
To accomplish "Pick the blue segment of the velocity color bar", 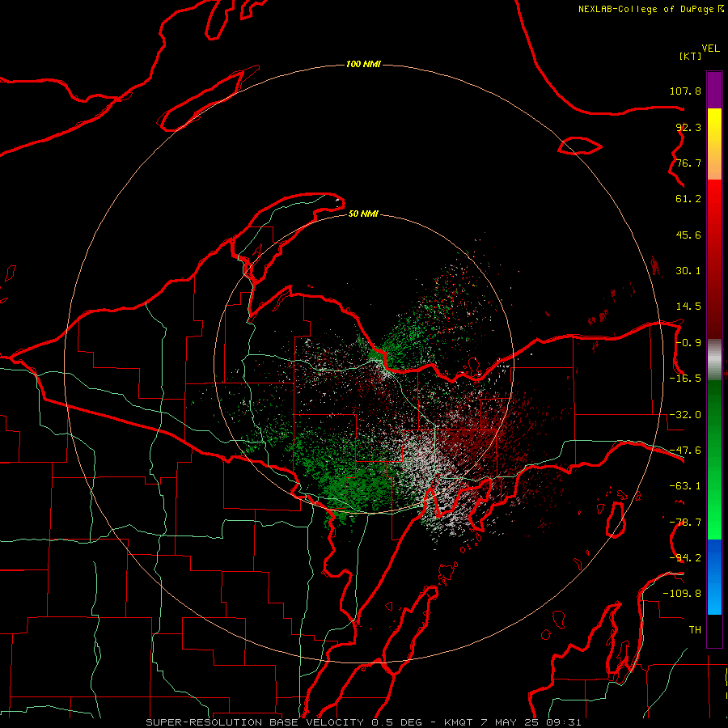I will [714, 577].
